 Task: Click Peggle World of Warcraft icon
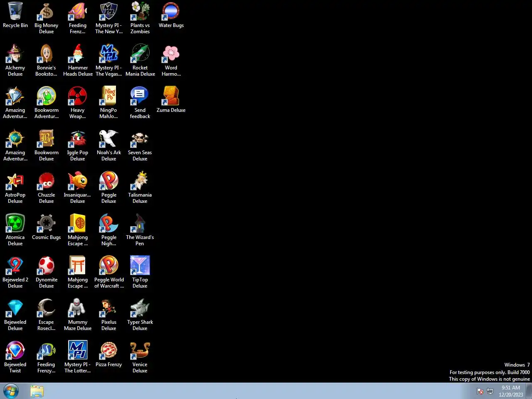pyautogui.click(x=109, y=266)
